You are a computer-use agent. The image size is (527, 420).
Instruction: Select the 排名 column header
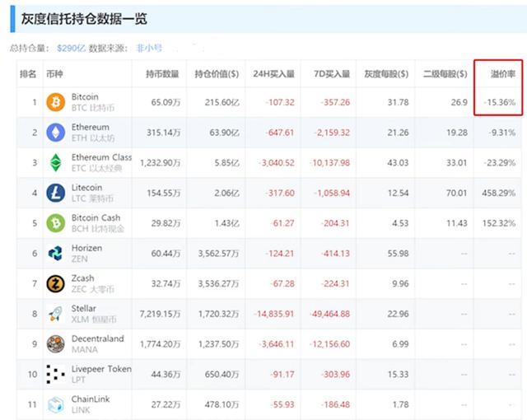click(28, 74)
